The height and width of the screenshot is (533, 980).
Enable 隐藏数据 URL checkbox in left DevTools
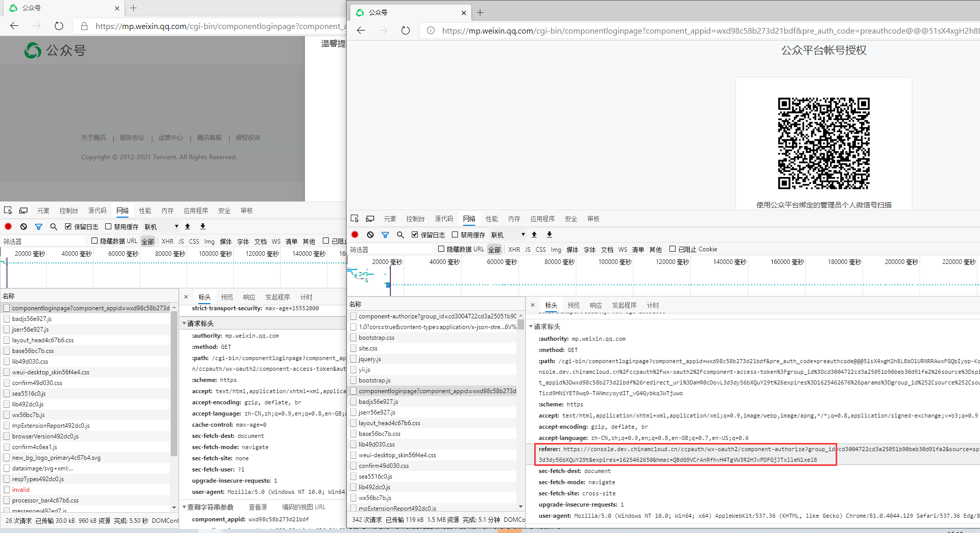[95, 241]
